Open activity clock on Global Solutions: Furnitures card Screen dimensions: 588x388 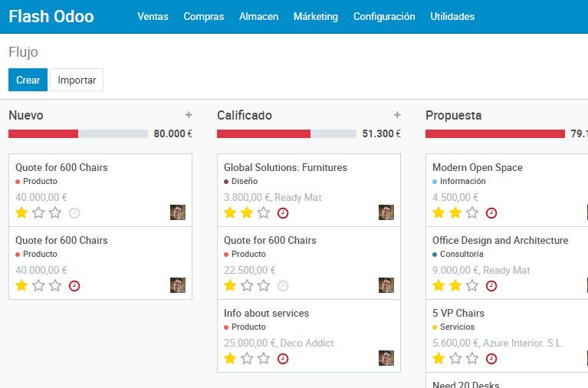[283, 213]
